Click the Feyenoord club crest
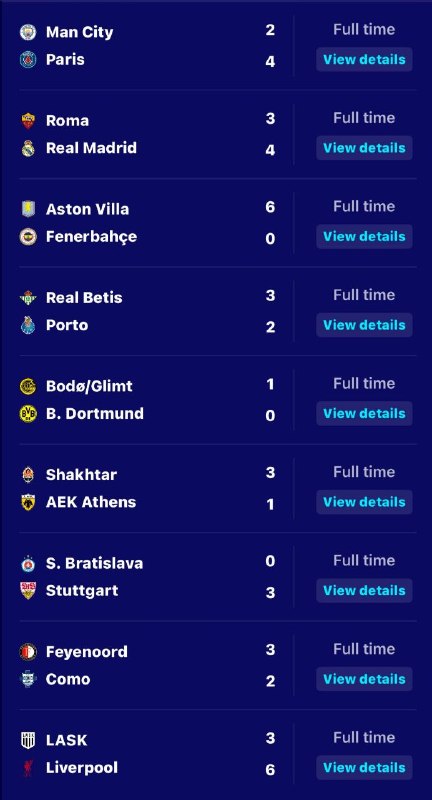Viewport: 432px width, 800px height. coord(28,652)
